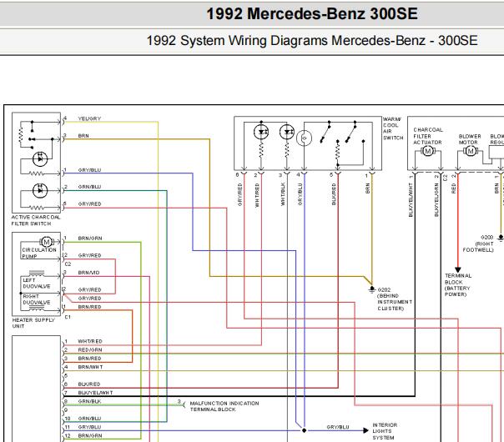Image resolution: width=504 pixels, height=442 pixels.
Task: Click the 'BRN/VIO' wire label
Action: coord(88,273)
